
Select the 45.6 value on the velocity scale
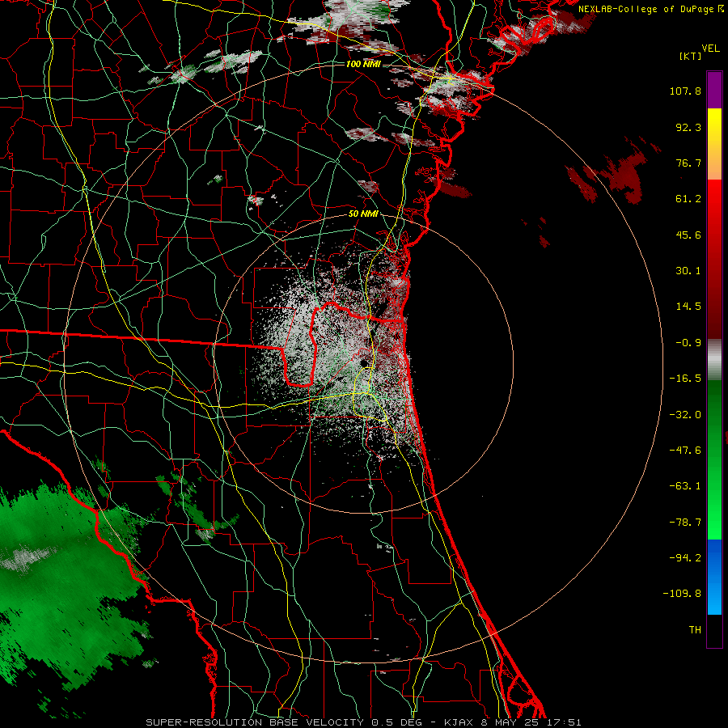tap(688, 235)
